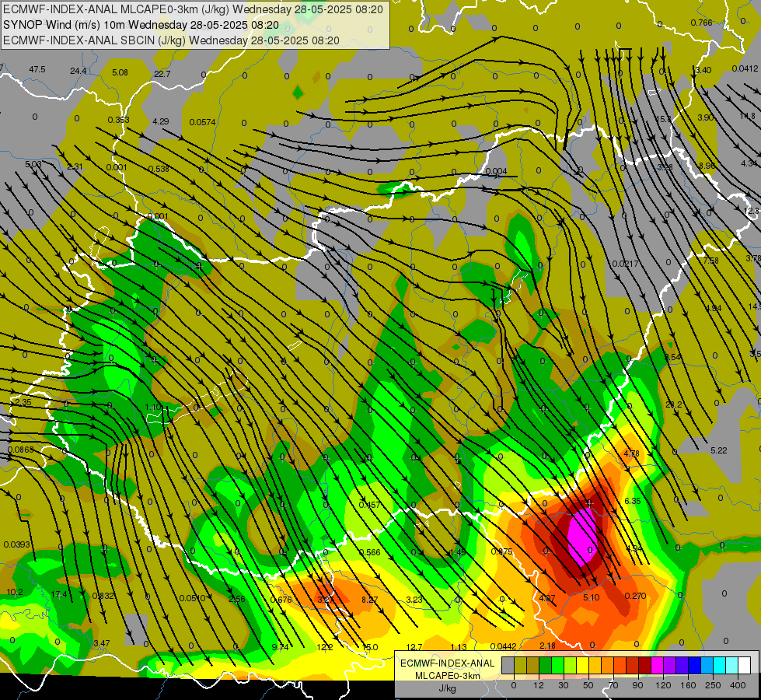Click the 4.78 map value
Image resolution: width=761 pixels, height=700 pixels.
click(631, 453)
